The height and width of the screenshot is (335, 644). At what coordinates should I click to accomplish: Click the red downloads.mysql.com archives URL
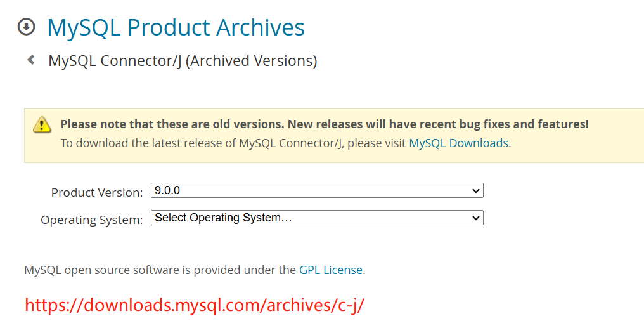point(195,305)
